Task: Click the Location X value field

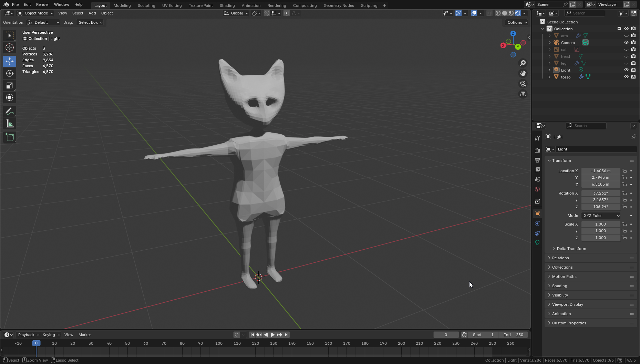Action: pyautogui.click(x=600, y=171)
